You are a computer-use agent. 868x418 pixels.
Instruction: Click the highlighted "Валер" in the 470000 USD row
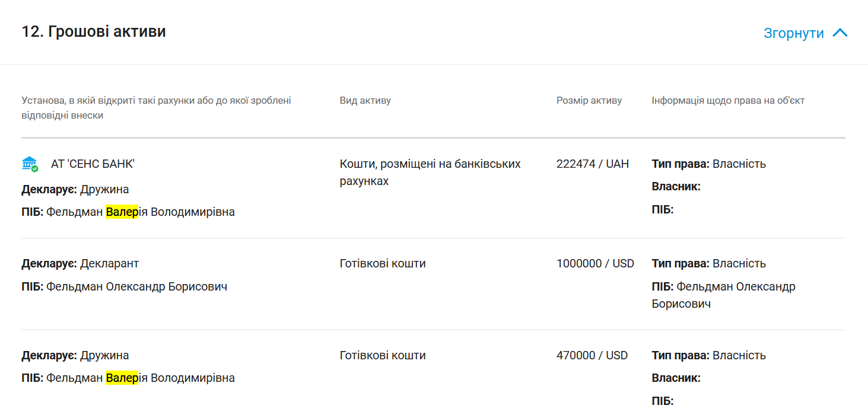pyautogui.click(x=122, y=378)
